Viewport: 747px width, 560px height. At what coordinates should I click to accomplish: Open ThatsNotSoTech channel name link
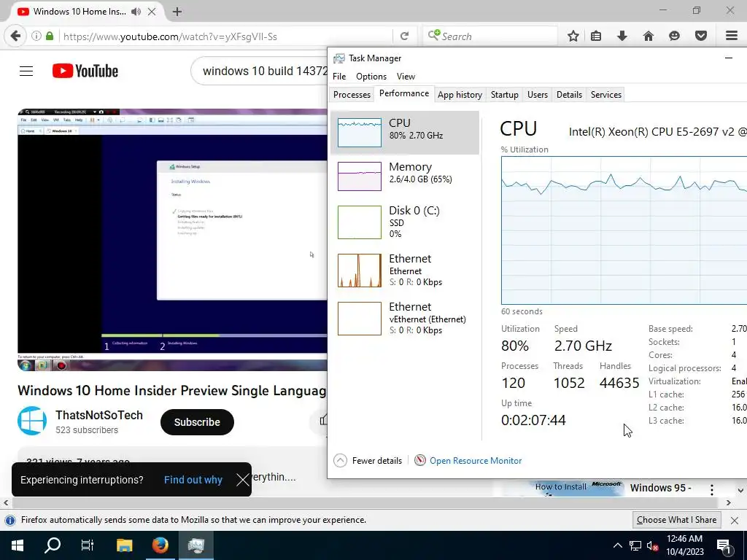pyautogui.click(x=99, y=415)
